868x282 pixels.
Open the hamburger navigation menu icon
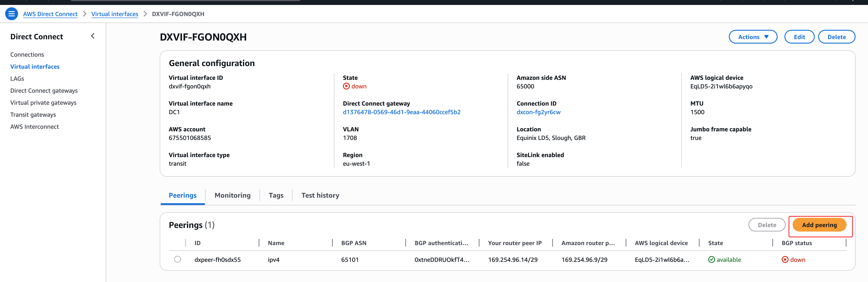coord(11,14)
